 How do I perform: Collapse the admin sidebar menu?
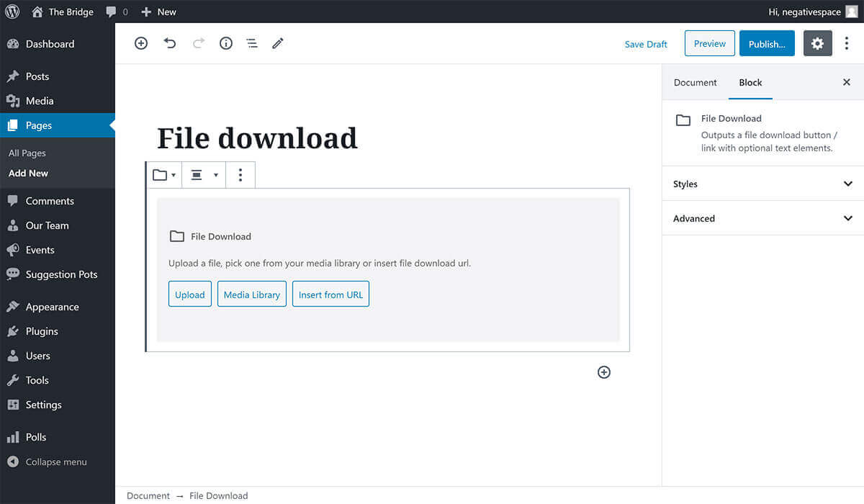[x=55, y=462]
